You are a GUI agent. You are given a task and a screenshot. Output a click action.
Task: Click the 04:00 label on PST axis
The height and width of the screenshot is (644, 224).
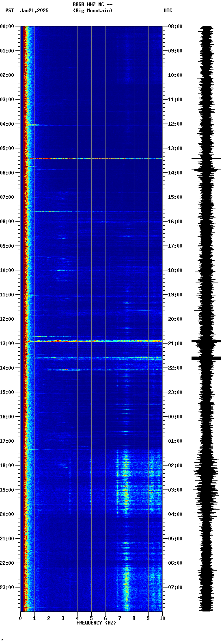pyautogui.click(x=7, y=124)
